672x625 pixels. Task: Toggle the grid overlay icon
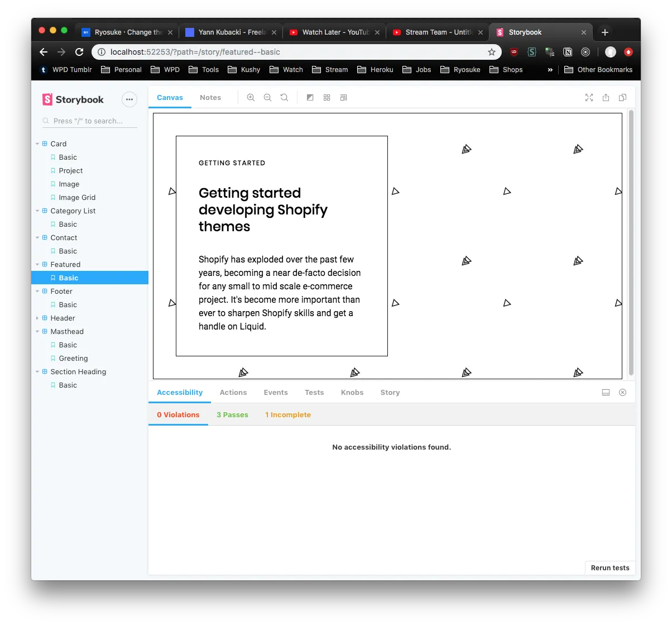click(327, 98)
